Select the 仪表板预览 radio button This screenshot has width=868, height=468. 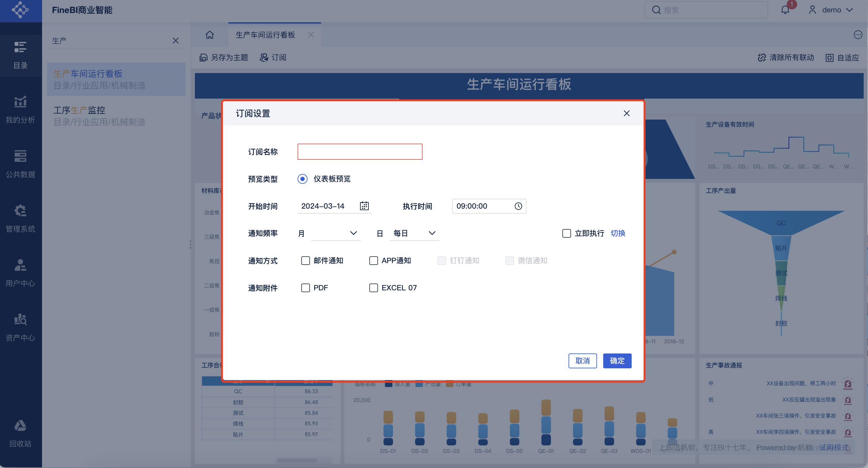pyautogui.click(x=302, y=179)
